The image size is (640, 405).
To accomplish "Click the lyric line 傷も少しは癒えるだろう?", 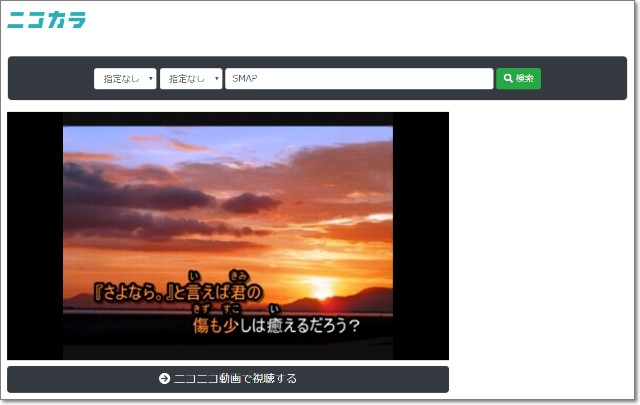I will (x=277, y=326).
